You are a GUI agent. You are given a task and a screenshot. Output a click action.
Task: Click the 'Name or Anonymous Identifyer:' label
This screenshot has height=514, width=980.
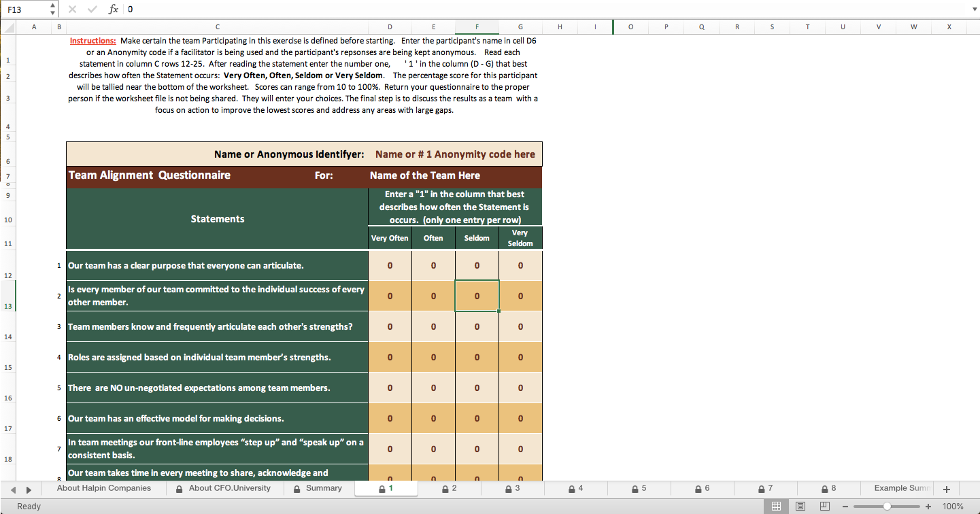(x=288, y=154)
